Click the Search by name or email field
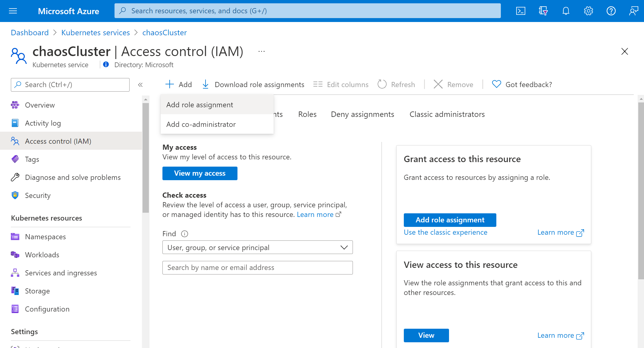Screen dimensions: 644x348 257,267
